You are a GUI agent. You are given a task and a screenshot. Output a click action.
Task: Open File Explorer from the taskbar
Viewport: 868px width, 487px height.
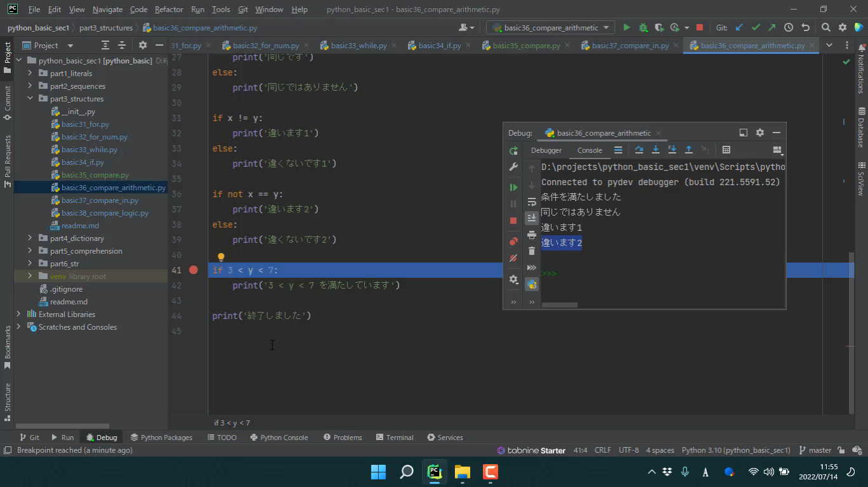462,472
